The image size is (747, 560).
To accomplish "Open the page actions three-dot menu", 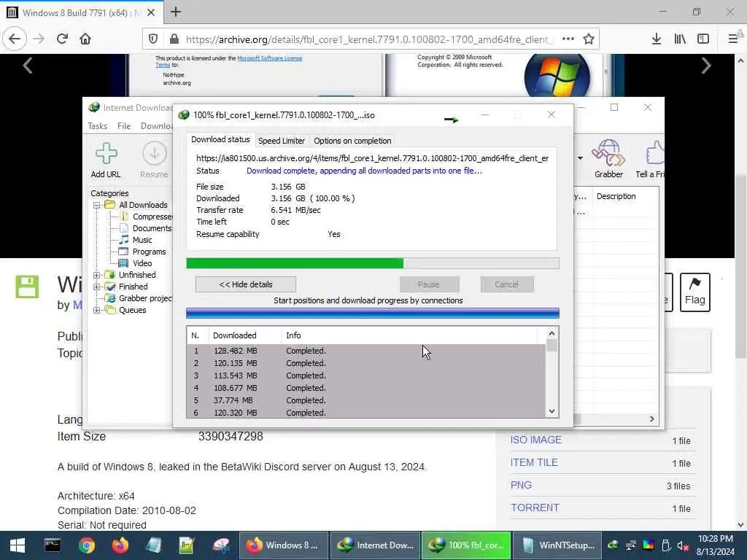I will pos(568,39).
